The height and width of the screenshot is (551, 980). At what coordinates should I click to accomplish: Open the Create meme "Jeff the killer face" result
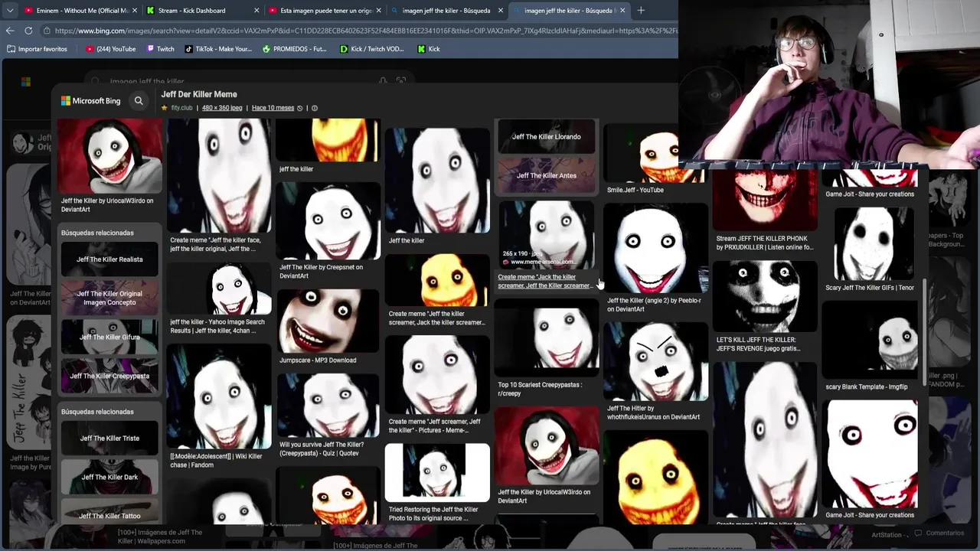click(x=218, y=186)
